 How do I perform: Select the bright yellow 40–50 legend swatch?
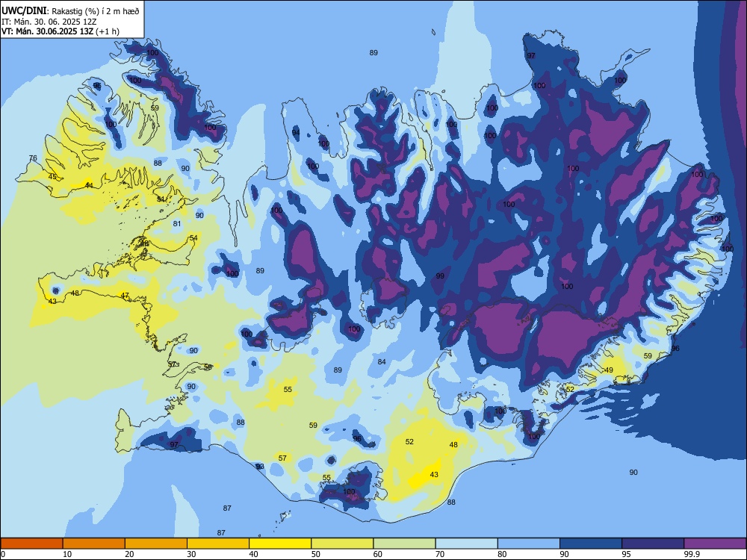pyautogui.click(x=280, y=544)
